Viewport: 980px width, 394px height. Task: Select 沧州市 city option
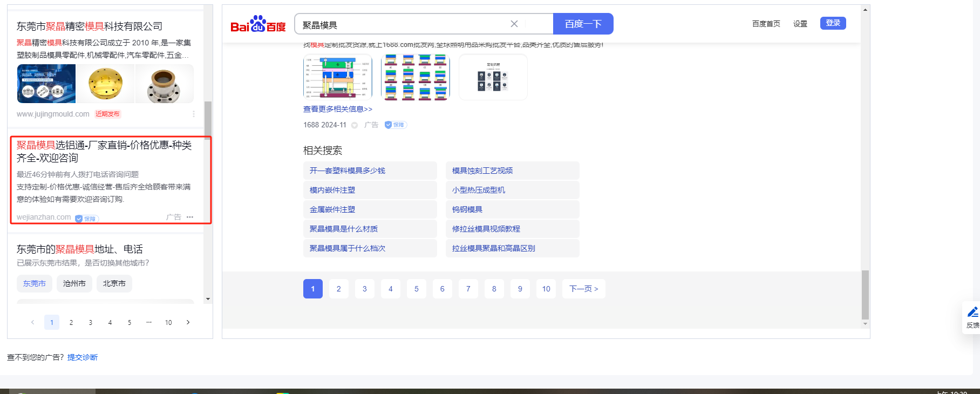click(74, 283)
